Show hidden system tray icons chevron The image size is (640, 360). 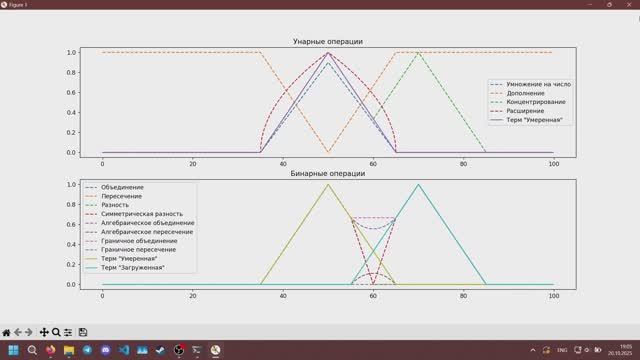coord(533,350)
